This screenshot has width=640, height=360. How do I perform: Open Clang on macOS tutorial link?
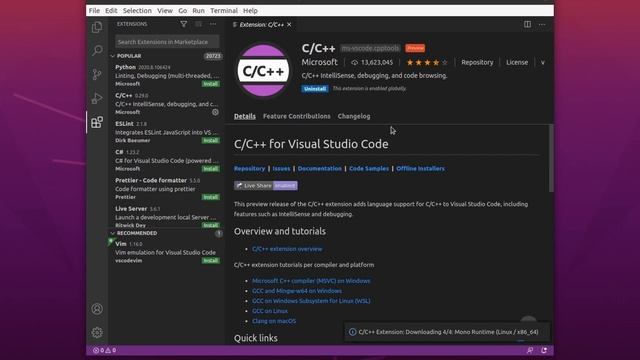pyautogui.click(x=274, y=321)
